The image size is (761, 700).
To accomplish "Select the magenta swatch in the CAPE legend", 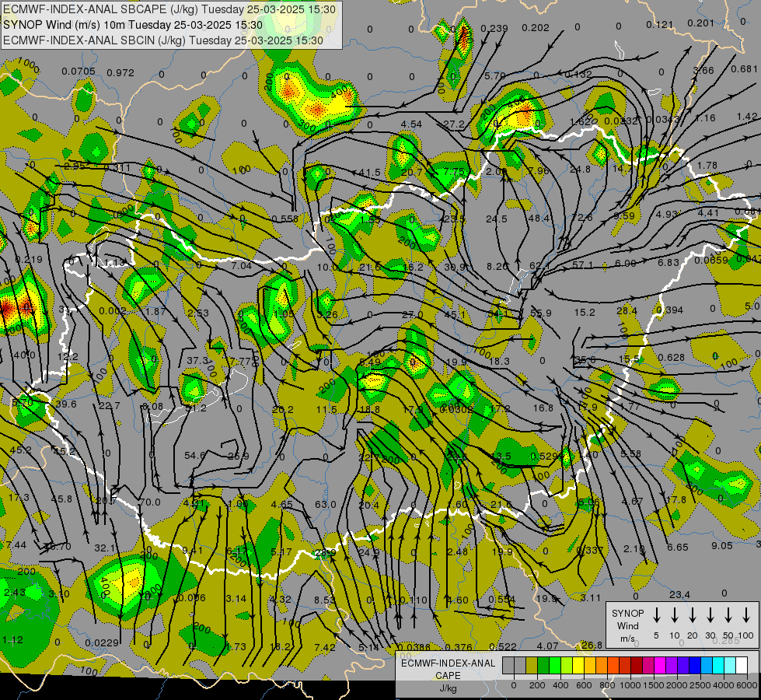I will tap(660, 665).
